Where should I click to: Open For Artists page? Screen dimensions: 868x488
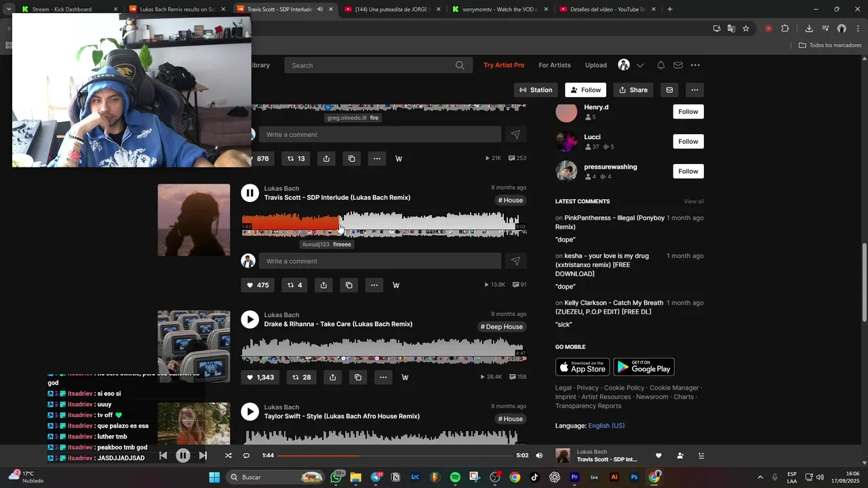coord(555,65)
